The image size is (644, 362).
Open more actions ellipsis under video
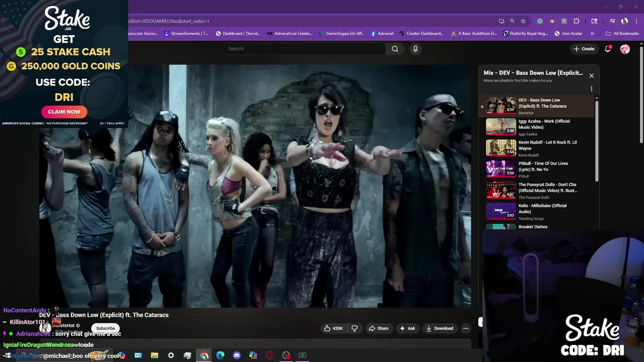pyautogui.click(x=466, y=328)
